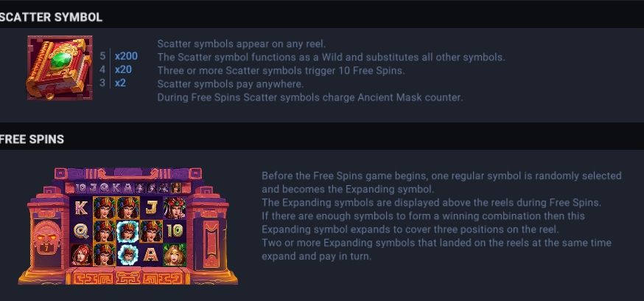Viewport: 644px width, 301px height.
Task: Click the blonde woman symbol with green background
Action: pos(175,255)
